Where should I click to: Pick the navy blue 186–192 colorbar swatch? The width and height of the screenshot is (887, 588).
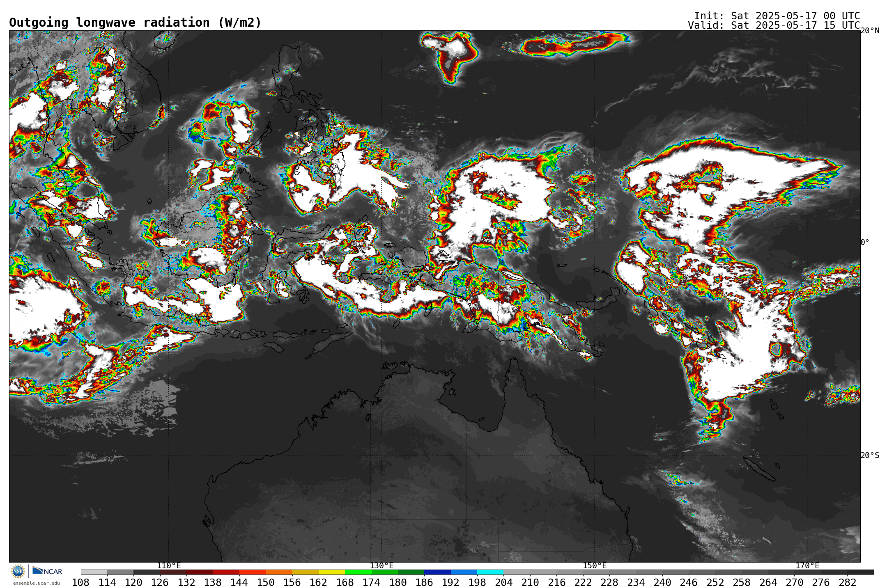(437, 572)
